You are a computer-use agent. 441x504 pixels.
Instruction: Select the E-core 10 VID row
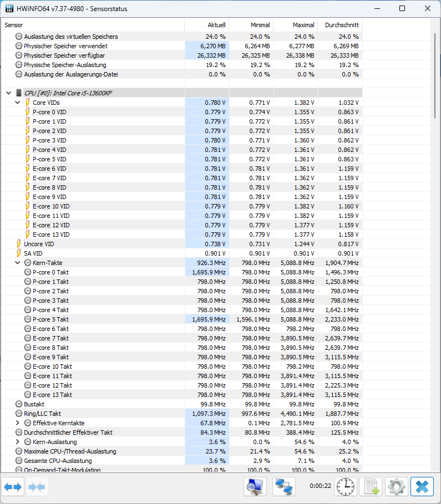182,206
